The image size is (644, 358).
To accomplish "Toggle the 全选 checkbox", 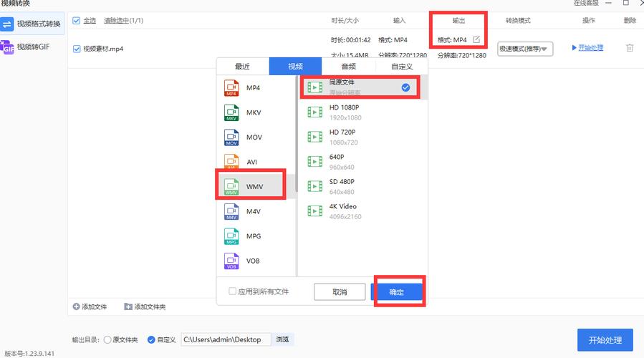I will [77, 21].
